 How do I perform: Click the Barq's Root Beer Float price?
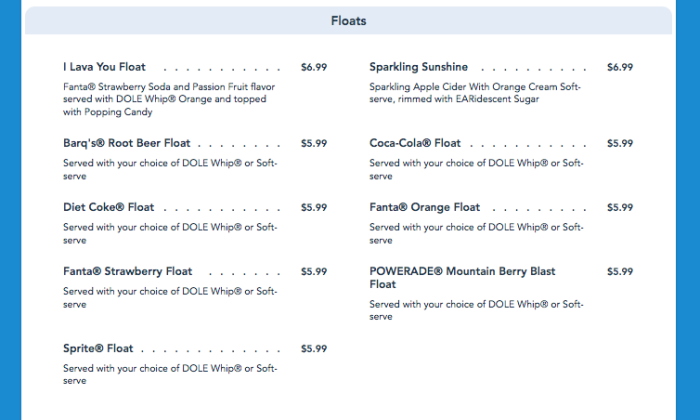(x=314, y=143)
